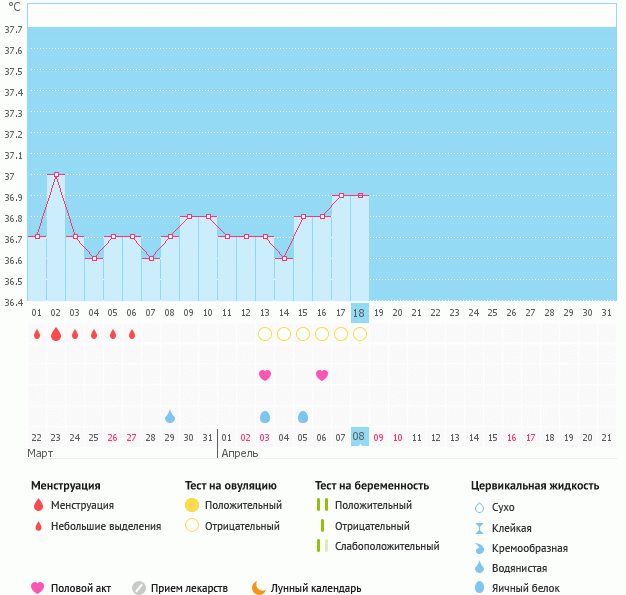Screen dimensions: 626x595
Task: Click the 36.6 temperature point on day 14
Action: click(x=284, y=258)
